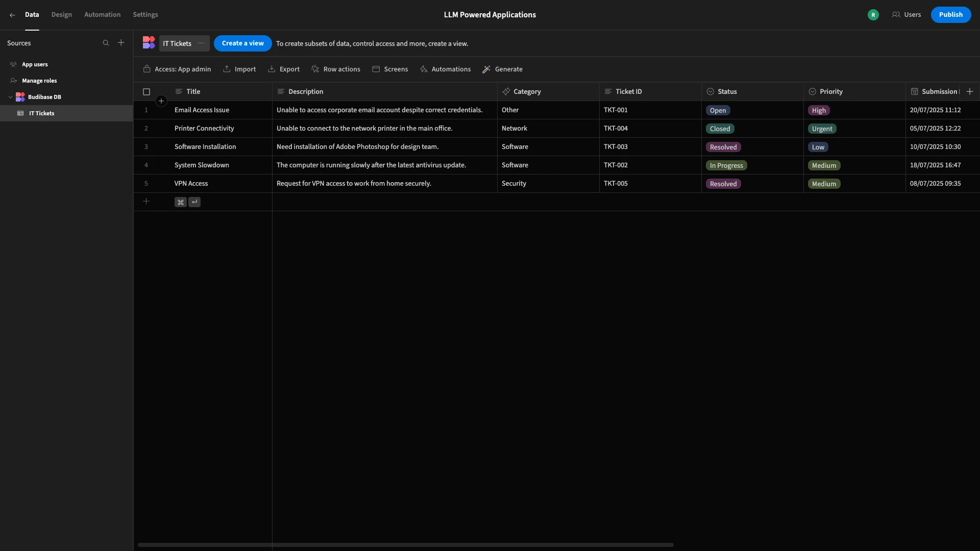The height and width of the screenshot is (551, 980).
Task: Open the Description column header menu
Action: pos(385,92)
